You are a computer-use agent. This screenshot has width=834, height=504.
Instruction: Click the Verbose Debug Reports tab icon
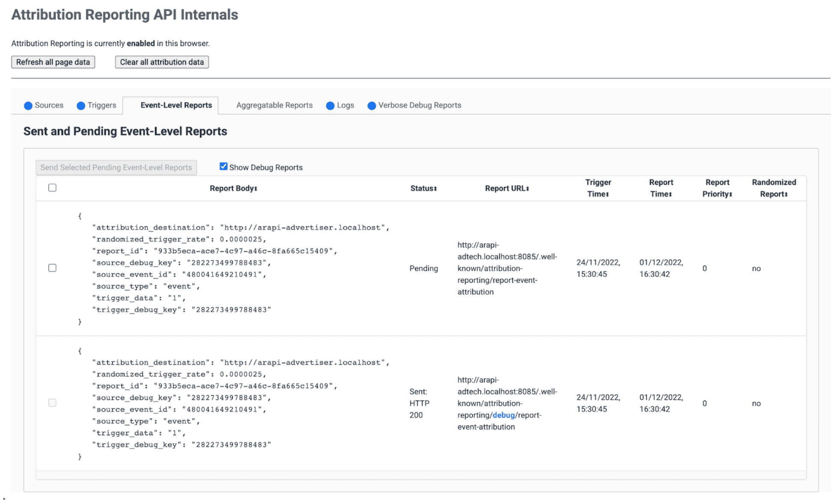(370, 105)
